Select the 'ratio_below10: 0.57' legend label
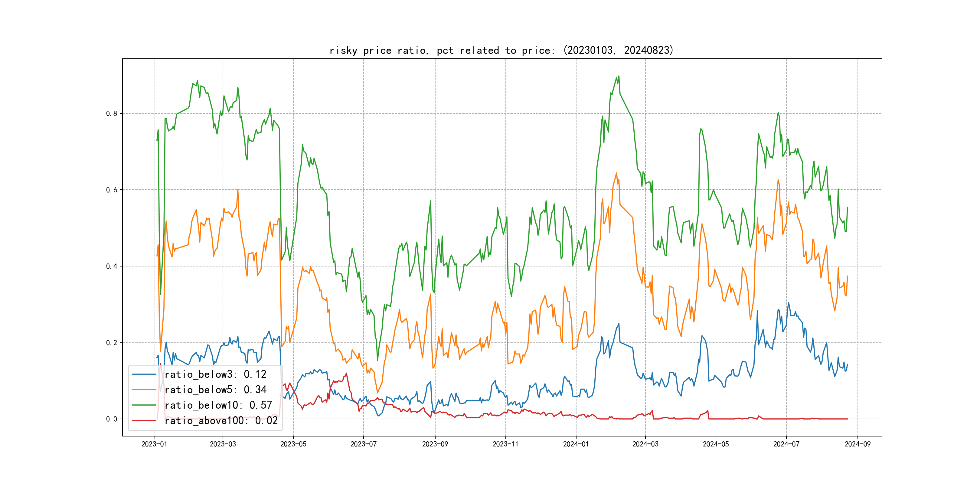 pyautogui.click(x=218, y=405)
